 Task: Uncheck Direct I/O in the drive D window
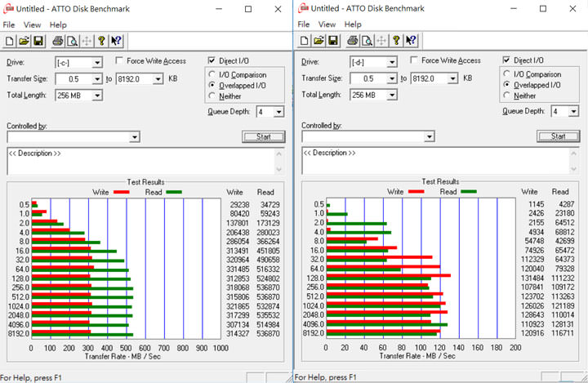[508, 60]
